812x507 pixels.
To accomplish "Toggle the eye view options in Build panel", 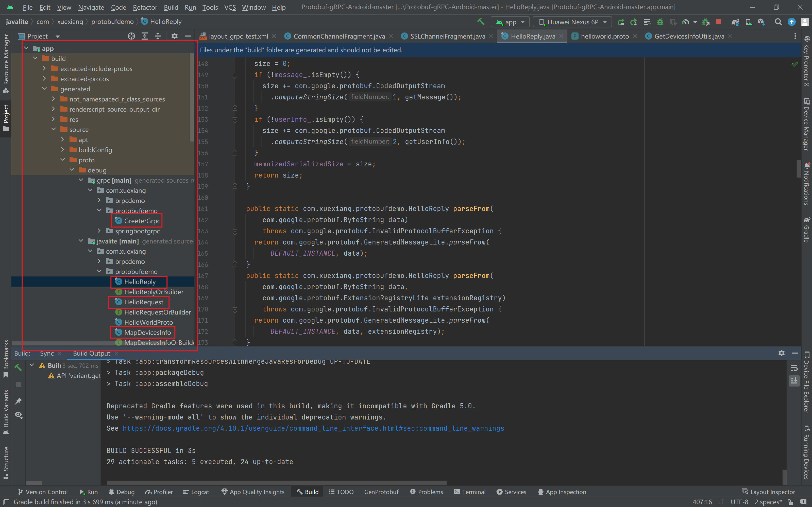I will tap(19, 415).
